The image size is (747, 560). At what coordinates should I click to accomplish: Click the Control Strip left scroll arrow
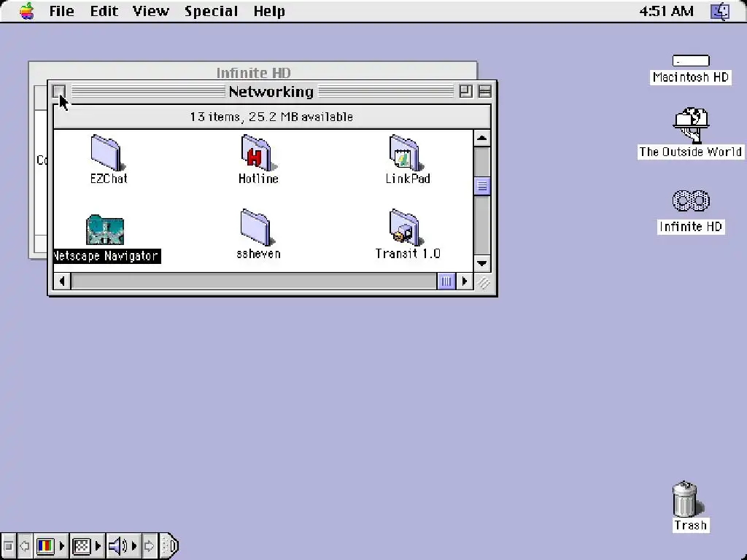tap(24, 545)
